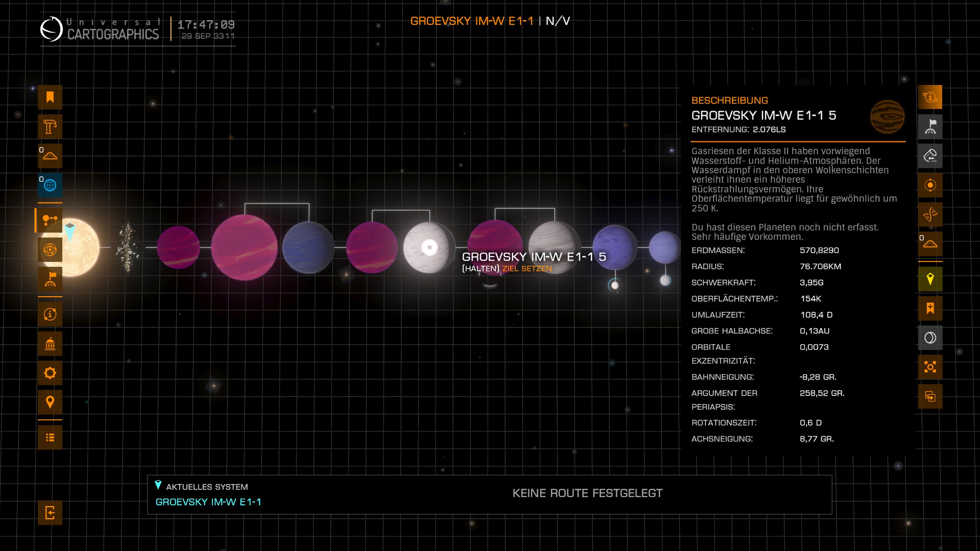Toggle the orbit lines icon in right panel
The image size is (980, 551).
(930, 185)
